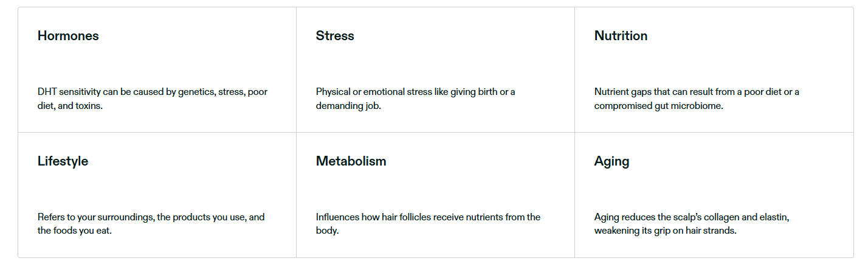Click "collagen and elastin" in Aging description

pos(745,217)
